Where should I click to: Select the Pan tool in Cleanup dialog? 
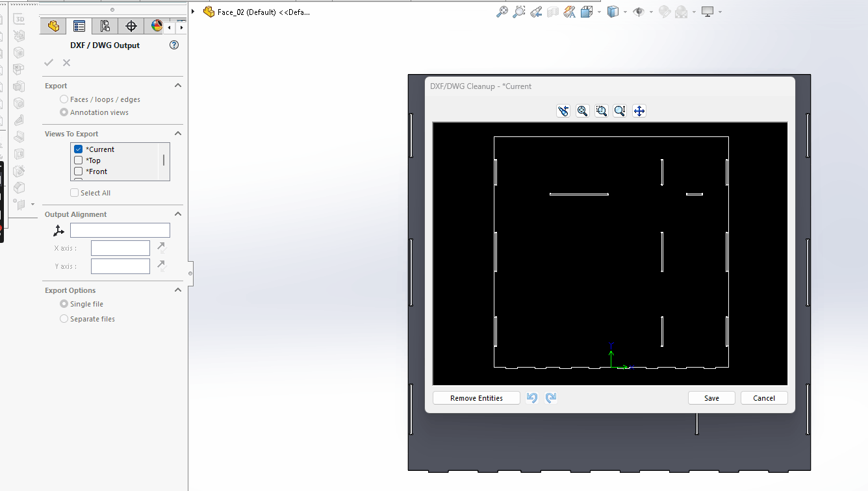(639, 111)
